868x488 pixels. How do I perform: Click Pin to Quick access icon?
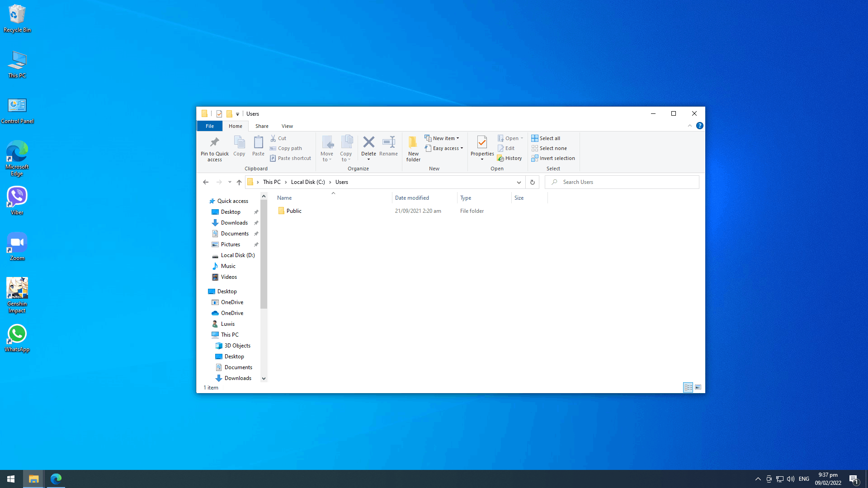[x=214, y=143]
